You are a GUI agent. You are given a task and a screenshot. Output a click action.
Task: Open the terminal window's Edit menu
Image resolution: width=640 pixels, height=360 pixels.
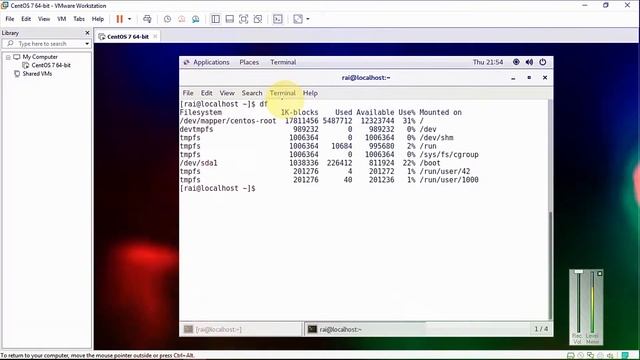[x=207, y=93]
